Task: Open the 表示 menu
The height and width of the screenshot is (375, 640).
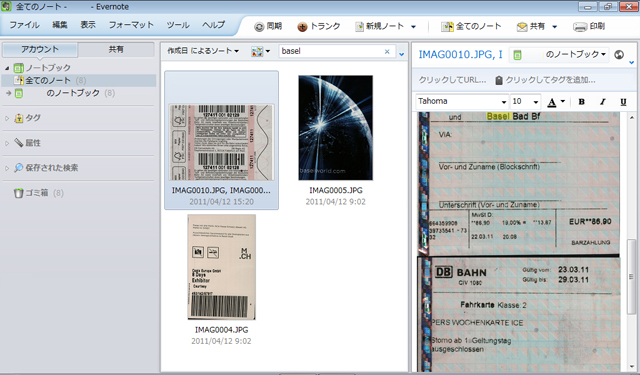Action: (x=88, y=25)
